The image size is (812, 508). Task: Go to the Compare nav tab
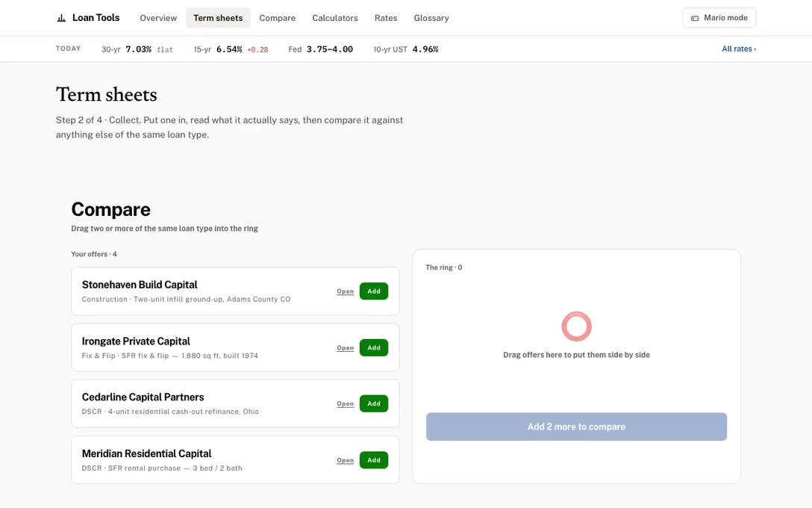(277, 18)
